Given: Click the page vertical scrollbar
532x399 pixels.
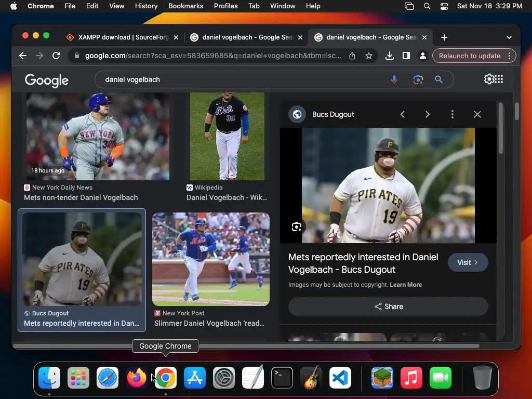Looking at the screenshot, I should coord(517,111).
